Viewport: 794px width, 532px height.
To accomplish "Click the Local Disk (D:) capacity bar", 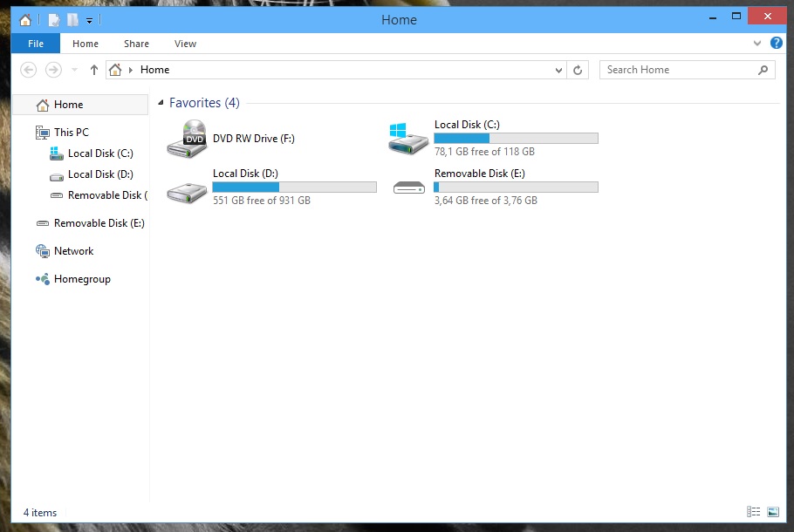I will click(294, 188).
